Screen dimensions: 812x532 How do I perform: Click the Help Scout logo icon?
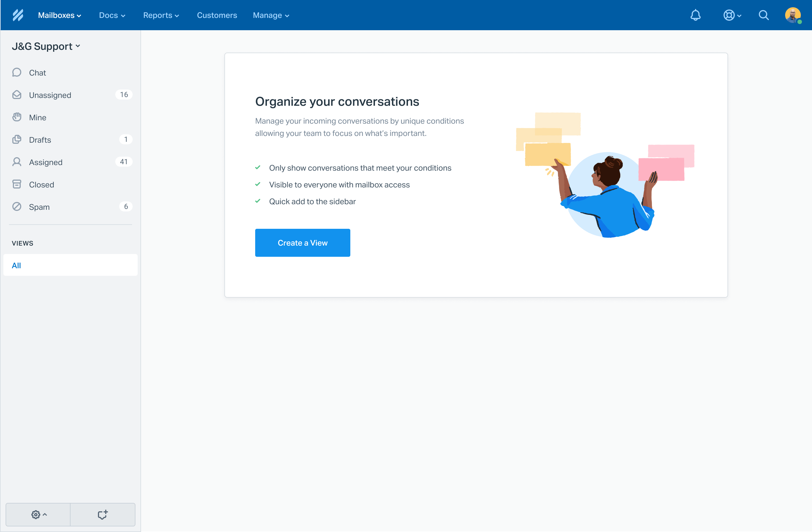18,15
